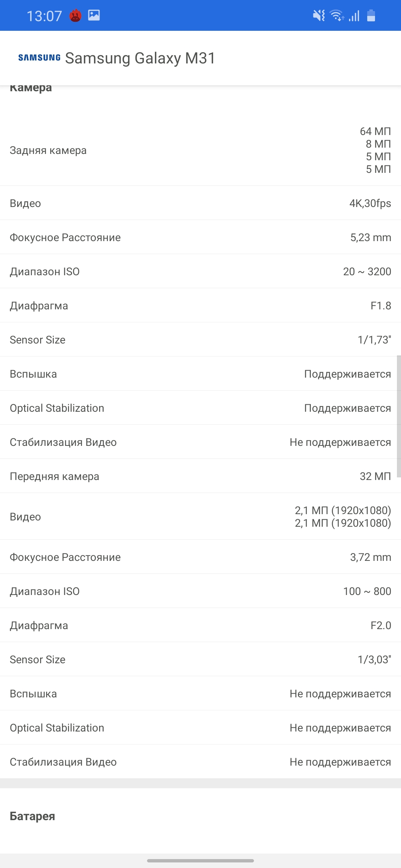Select the Фокусное Расстояние 3,72 mm row

coord(200,557)
